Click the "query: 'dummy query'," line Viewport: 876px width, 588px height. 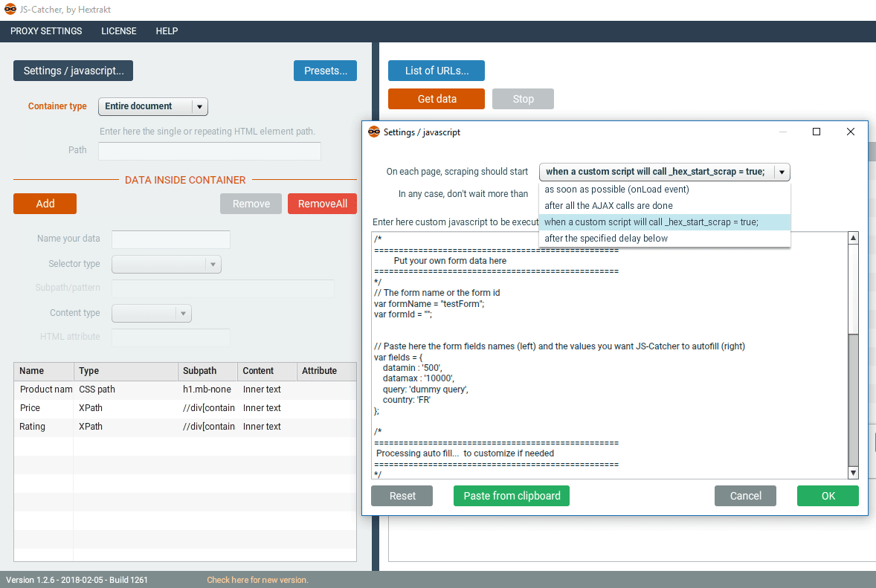pos(425,390)
